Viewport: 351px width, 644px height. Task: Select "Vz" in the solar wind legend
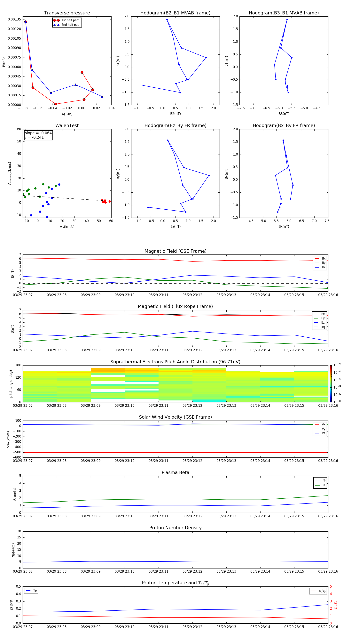tap(320, 433)
